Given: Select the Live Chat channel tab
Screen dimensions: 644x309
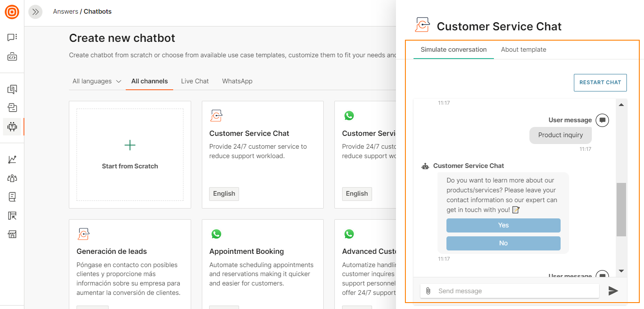Looking at the screenshot, I should [195, 81].
